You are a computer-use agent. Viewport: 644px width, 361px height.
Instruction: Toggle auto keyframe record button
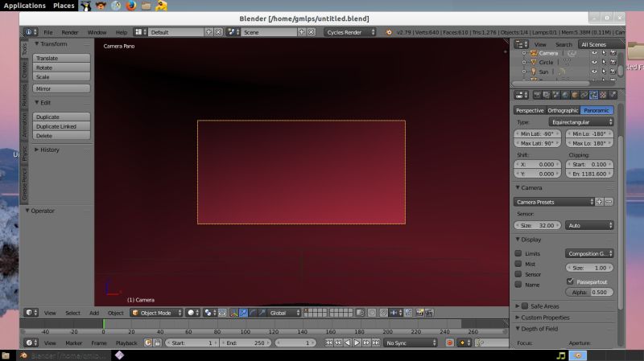449,343
